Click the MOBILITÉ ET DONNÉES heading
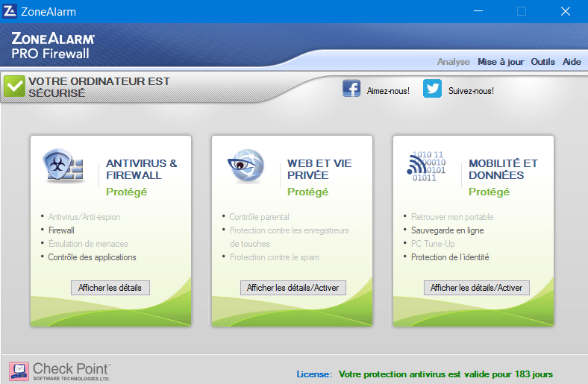This screenshot has height=384, width=588. (503, 169)
